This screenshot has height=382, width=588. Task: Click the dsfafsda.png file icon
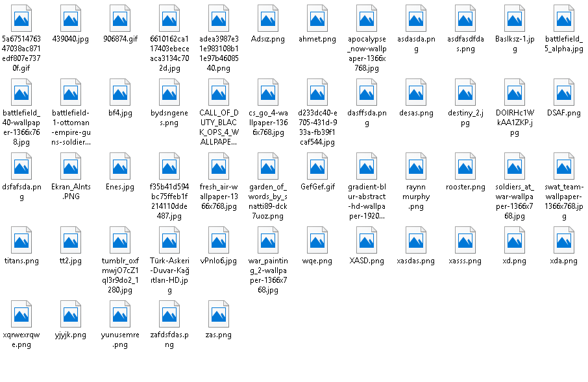click(x=21, y=166)
